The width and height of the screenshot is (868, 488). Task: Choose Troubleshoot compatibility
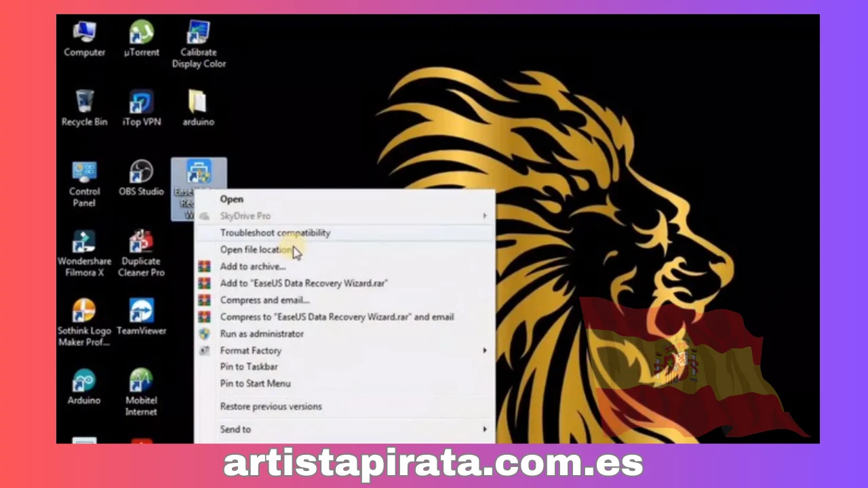pyautogui.click(x=275, y=232)
